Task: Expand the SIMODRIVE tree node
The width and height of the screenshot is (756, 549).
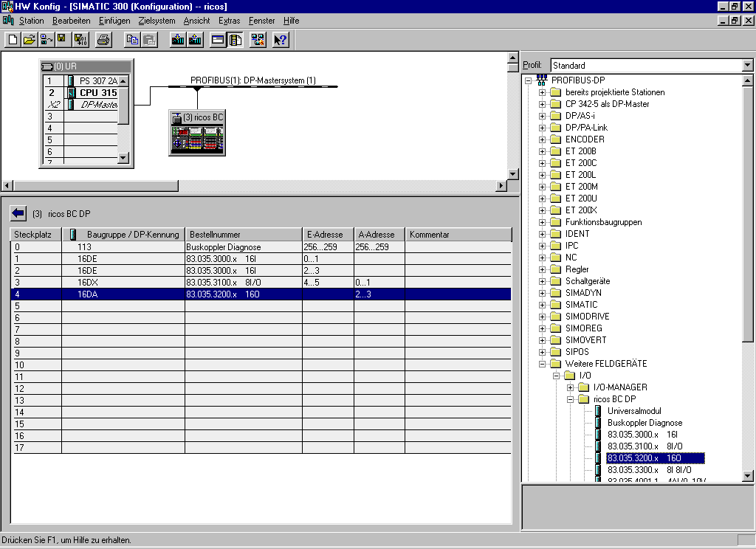Action: pyautogui.click(x=542, y=317)
